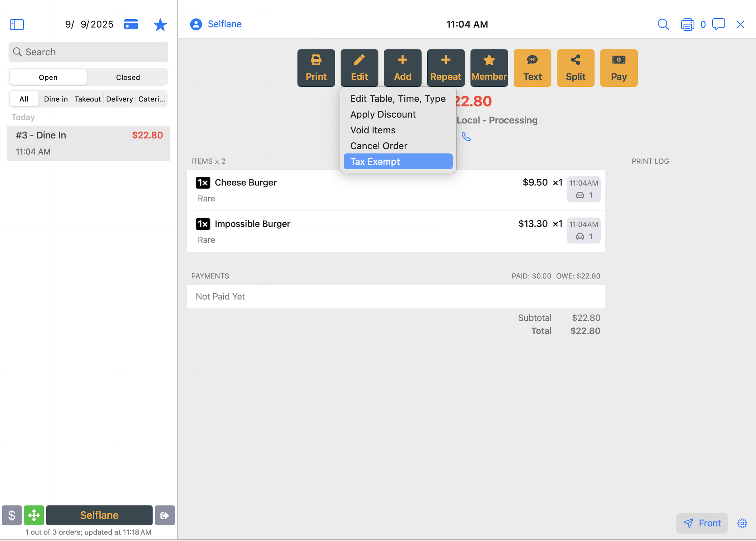The image size is (756, 541).
Task: Toggle the sidebar panel icon
Action: (x=17, y=24)
